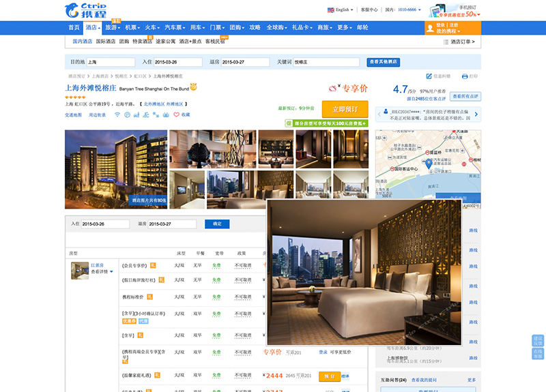
Task: Click the 礼 gift badge on 携程标准价
Action: pyautogui.click(x=149, y=297)
